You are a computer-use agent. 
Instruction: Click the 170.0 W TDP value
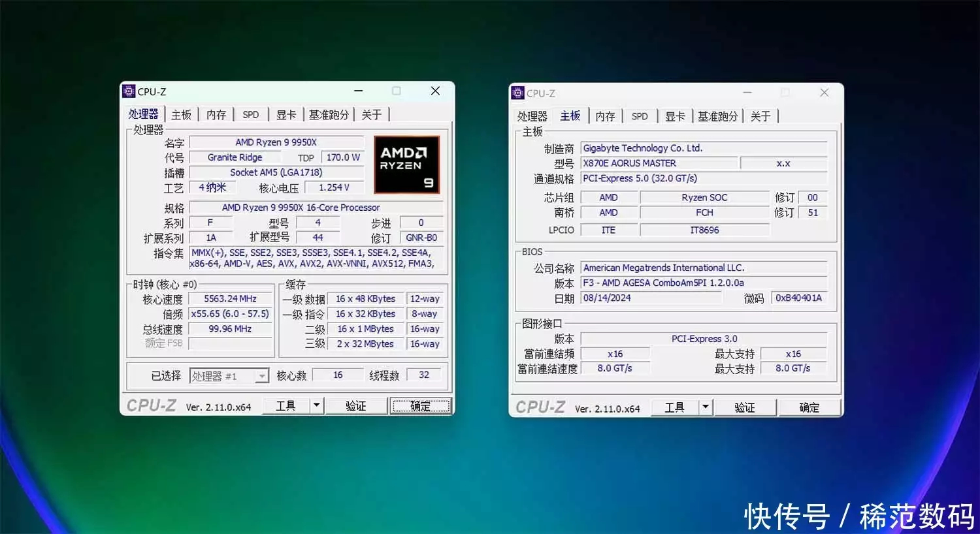(343, 157)
